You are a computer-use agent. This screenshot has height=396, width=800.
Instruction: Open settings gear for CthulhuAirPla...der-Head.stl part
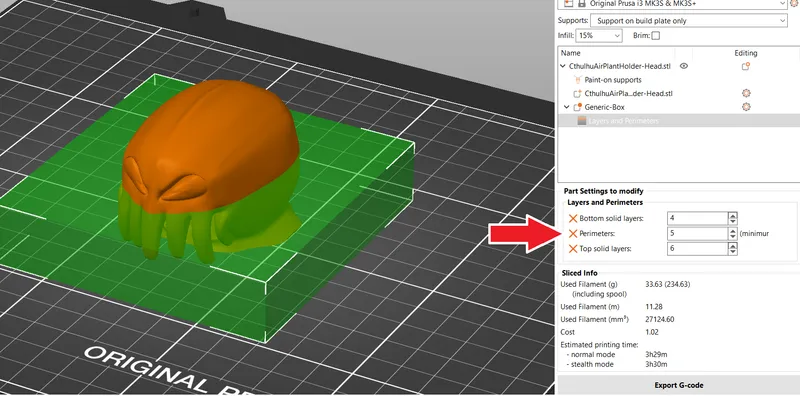click(x=746, y=93)
